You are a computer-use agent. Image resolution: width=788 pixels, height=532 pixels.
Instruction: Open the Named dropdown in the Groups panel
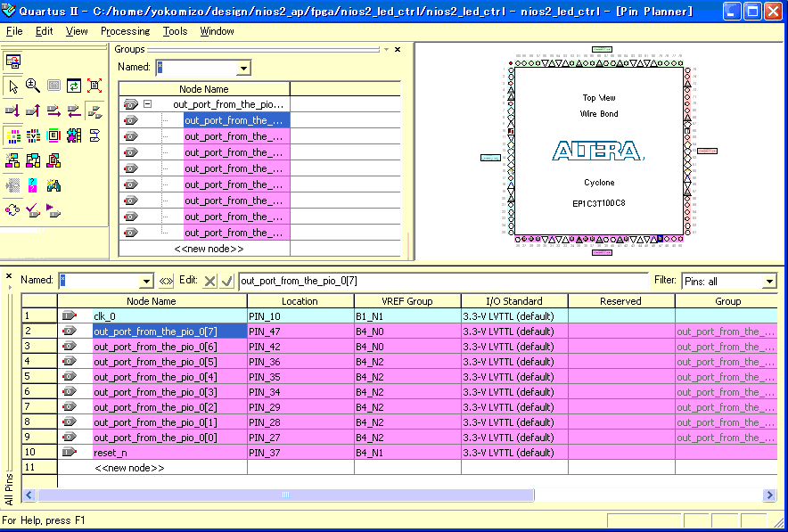tap(243, 68)
